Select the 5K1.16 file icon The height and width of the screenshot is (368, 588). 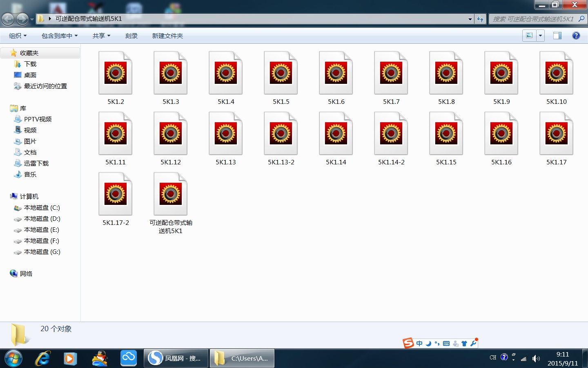pyautogui.click(x=501, y=134)
